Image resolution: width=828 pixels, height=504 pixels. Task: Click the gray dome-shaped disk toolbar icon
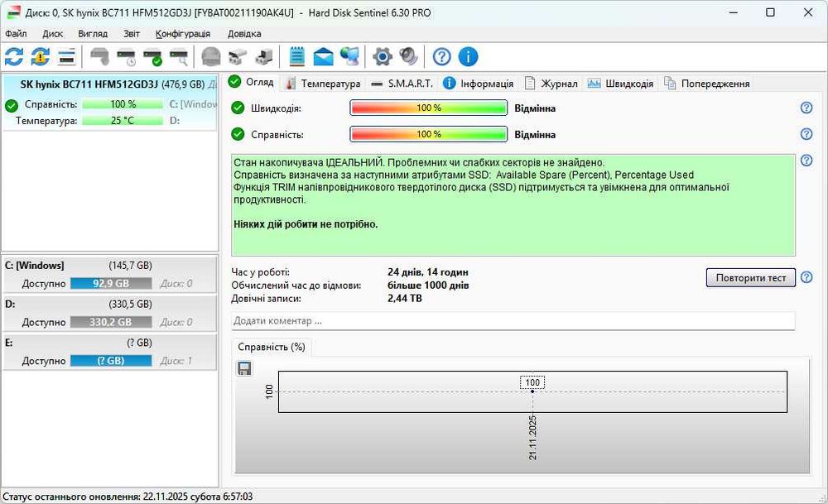tap(211, 56)
